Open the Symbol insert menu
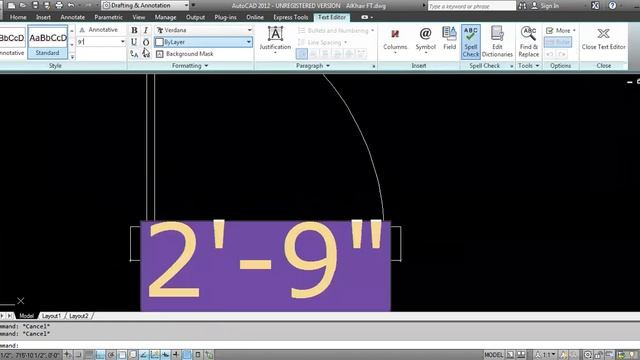This screenshot has width=640, height=360. click(425, 39)
